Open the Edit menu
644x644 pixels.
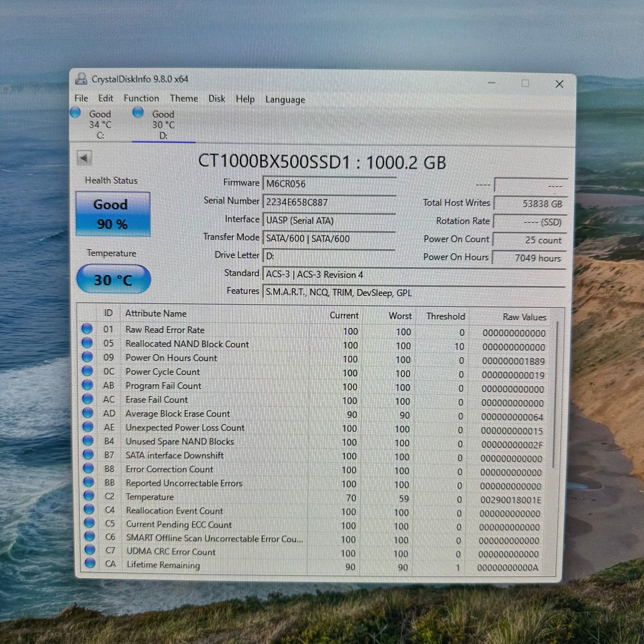[106, 98]
